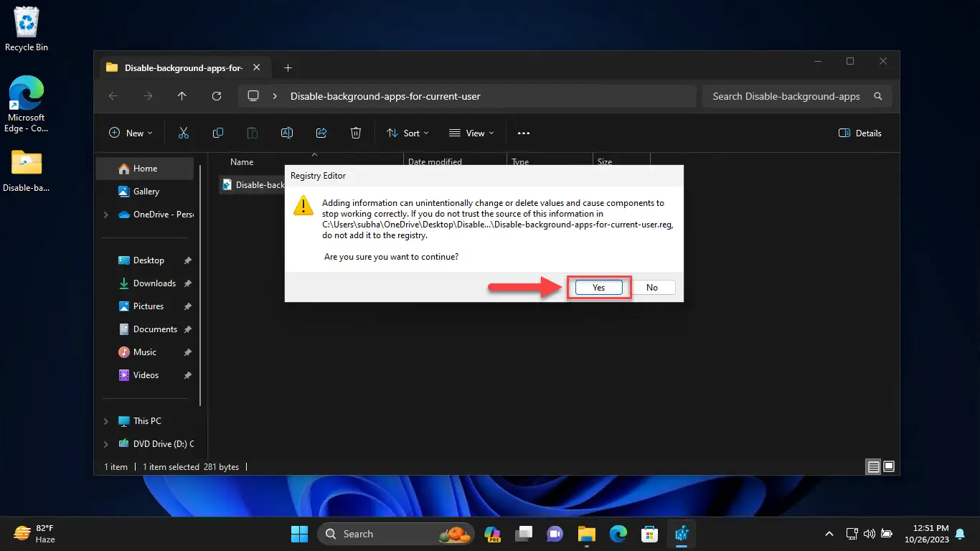This screenshot has height=551, width=980.
Task: Expand the This PC node
Action: [x=106, y=421]
